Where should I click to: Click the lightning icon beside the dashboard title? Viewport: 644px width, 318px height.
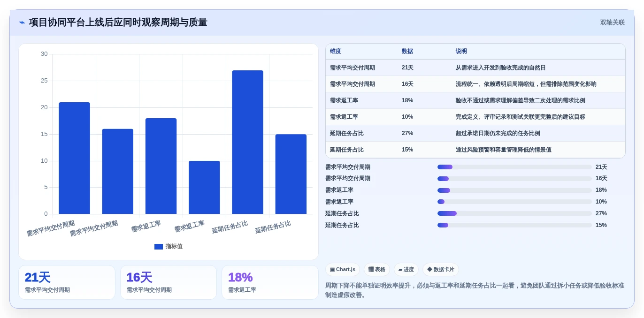tap(22, 23)
